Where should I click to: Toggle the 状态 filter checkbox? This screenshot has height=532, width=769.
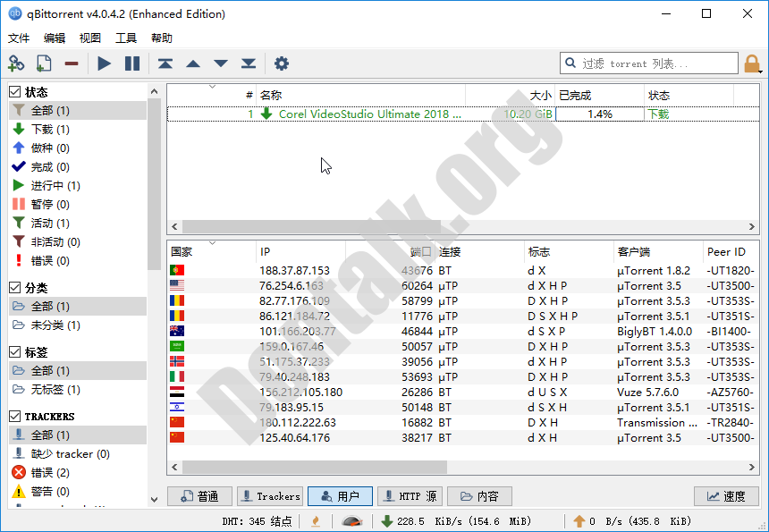15,92
